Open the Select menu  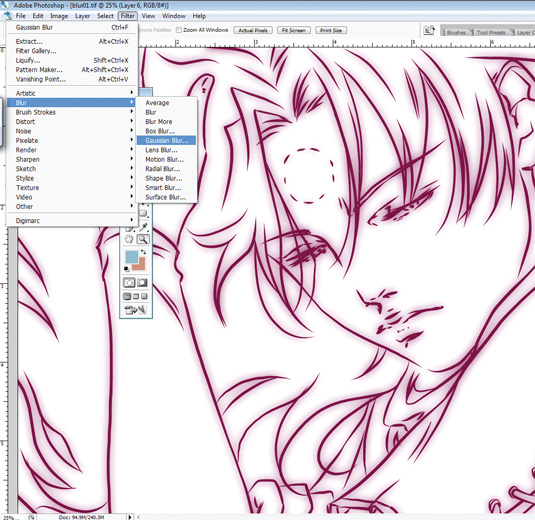pos(105,16)
